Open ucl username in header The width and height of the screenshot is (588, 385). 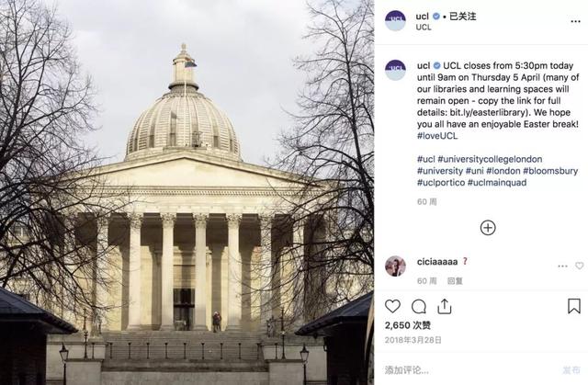point(422,17)
